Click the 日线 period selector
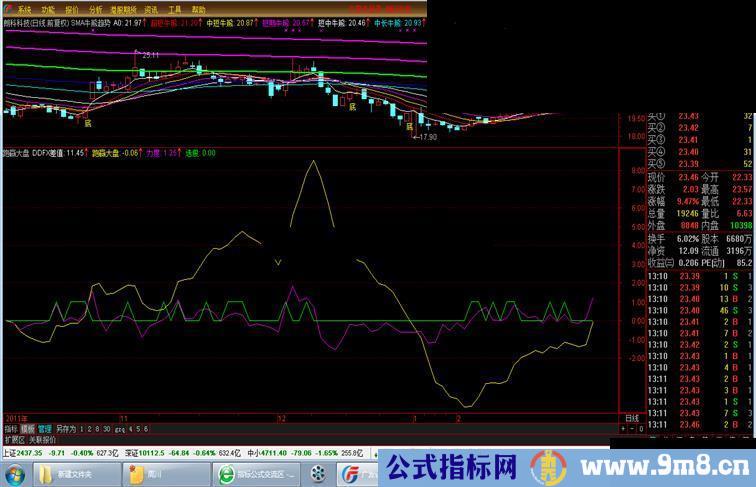This screenshot has height=487, width=756. click(631, 417)
